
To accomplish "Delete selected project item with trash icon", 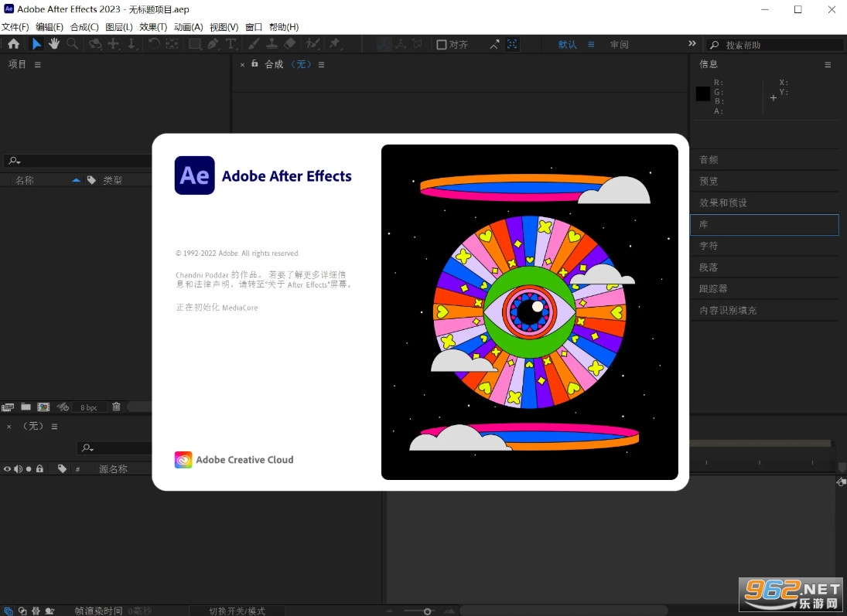I will point(116,407).
